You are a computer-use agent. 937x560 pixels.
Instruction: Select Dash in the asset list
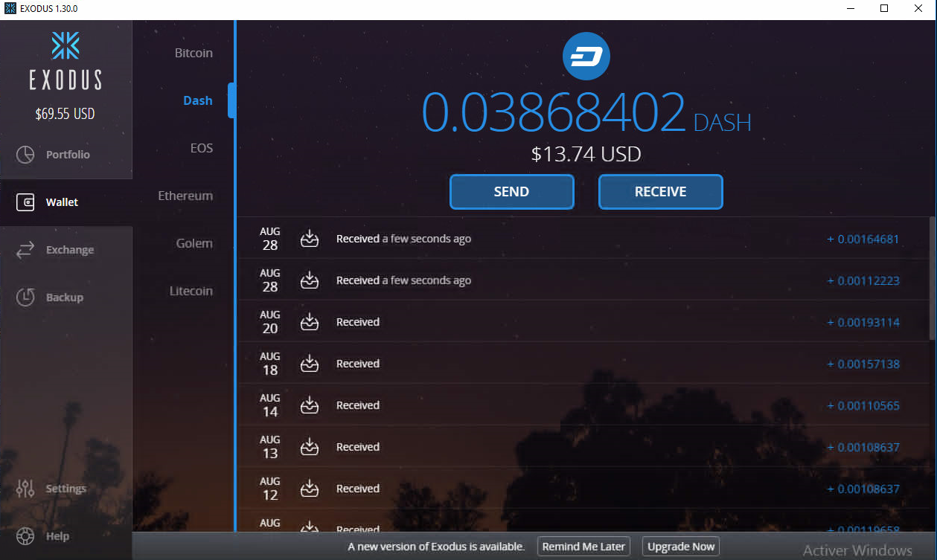click(198, 100)
